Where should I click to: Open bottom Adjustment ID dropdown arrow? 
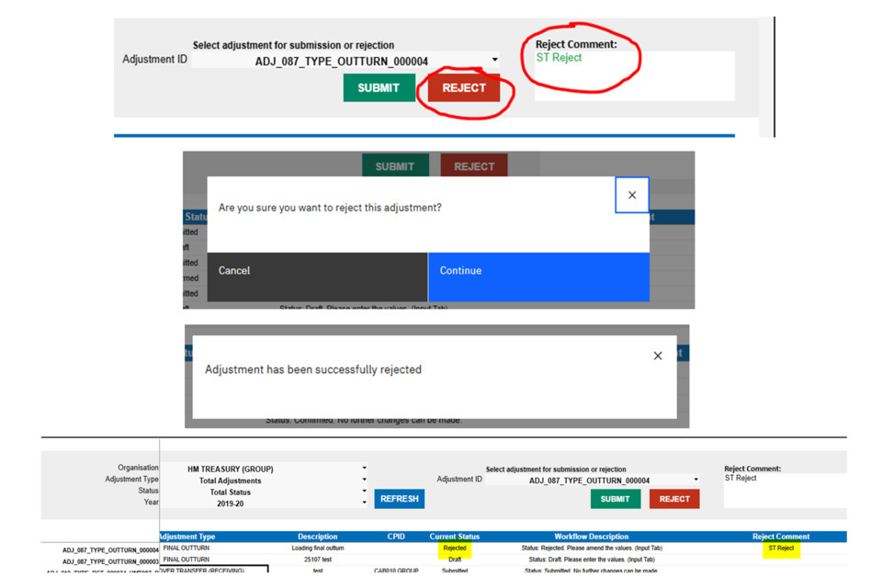click(695, 481)
